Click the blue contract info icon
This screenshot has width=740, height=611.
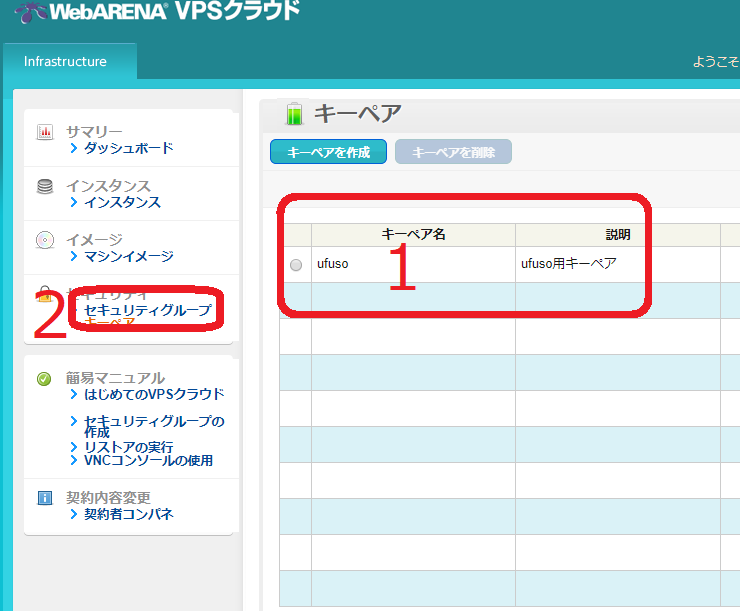point(44,497)
